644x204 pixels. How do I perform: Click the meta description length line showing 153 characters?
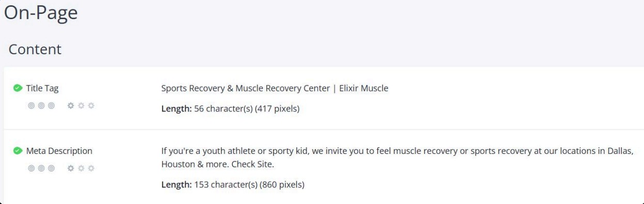click(x=233, y=184)
